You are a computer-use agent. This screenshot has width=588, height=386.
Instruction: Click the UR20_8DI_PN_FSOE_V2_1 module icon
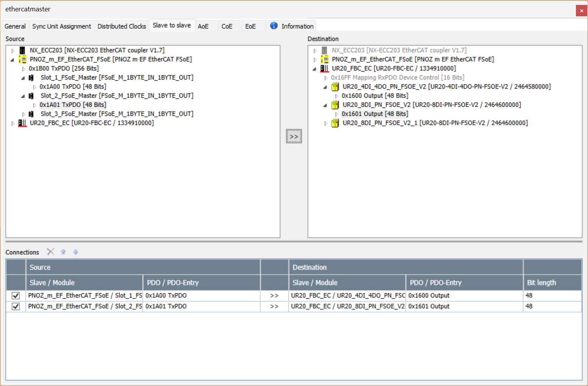335,123
